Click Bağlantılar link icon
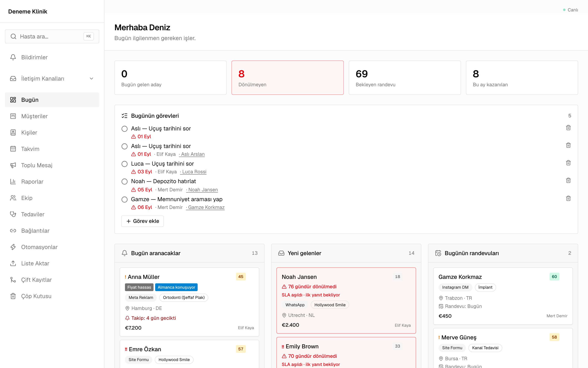The width and height of the screenshot is (588, 368). click(x=13, y=230)
